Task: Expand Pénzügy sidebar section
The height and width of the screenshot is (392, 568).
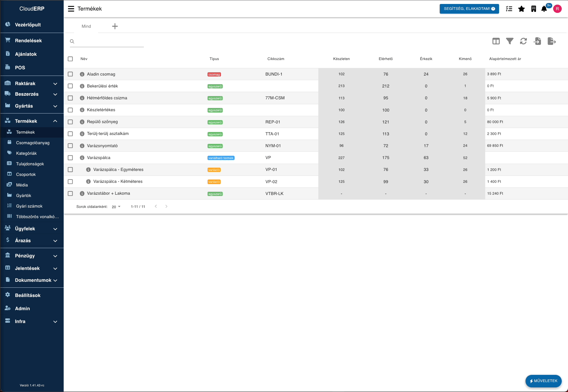Action: click(32, 256)
